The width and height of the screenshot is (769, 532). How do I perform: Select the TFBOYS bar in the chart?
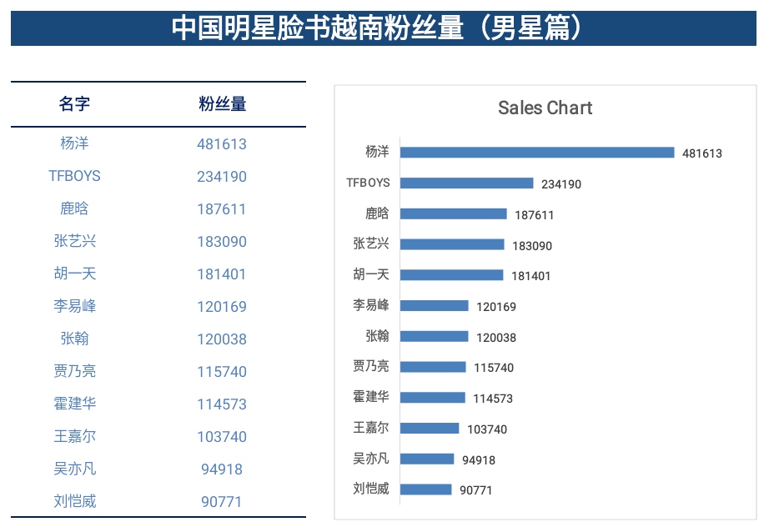click(466, 183)
